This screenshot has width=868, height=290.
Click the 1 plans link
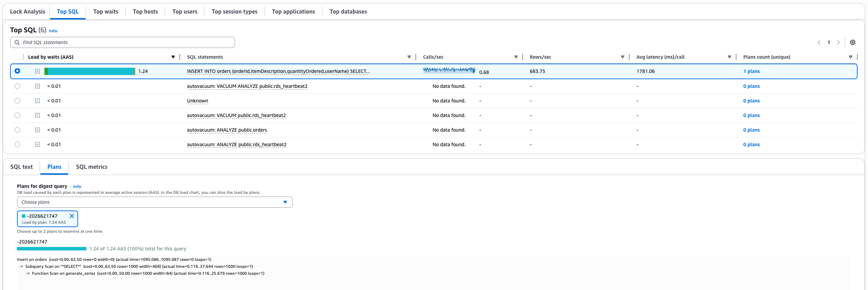[x=751, y=71]
